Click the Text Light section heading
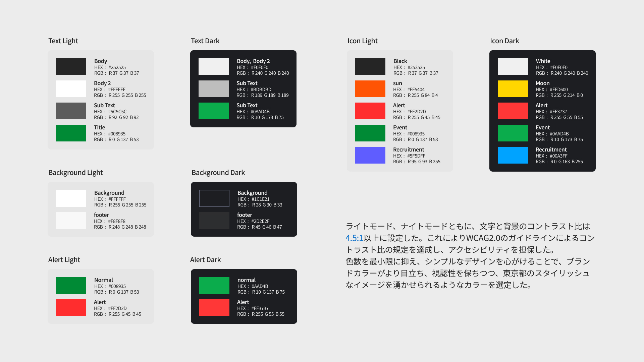The image size is (644, 362). tap(63, 41)
